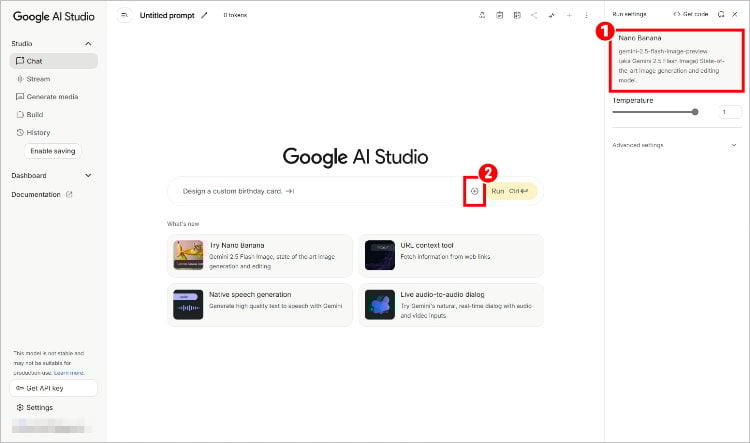
Task: Click the Learn more link
Action: 69,373
